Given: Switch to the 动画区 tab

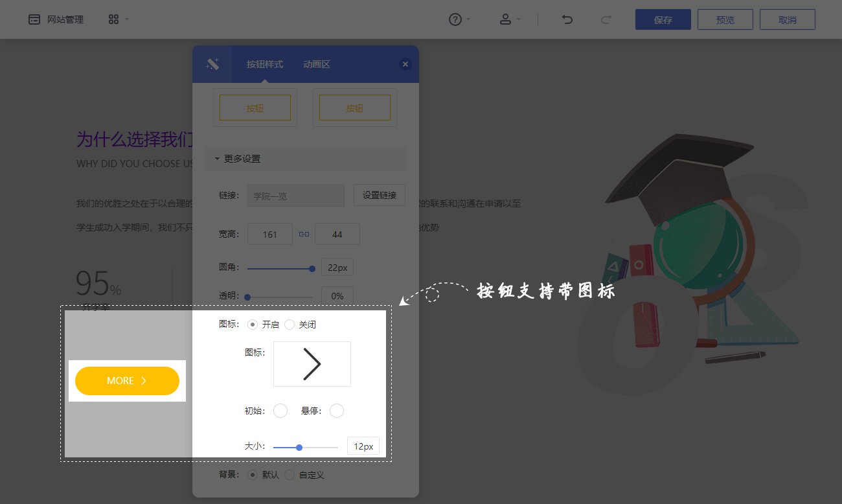Looking at the screenshot, I should (x=317, y=64).
